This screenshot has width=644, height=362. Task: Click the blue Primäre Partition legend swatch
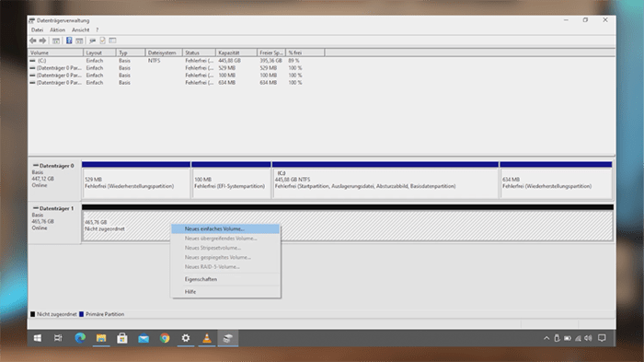tap(81, 314)
